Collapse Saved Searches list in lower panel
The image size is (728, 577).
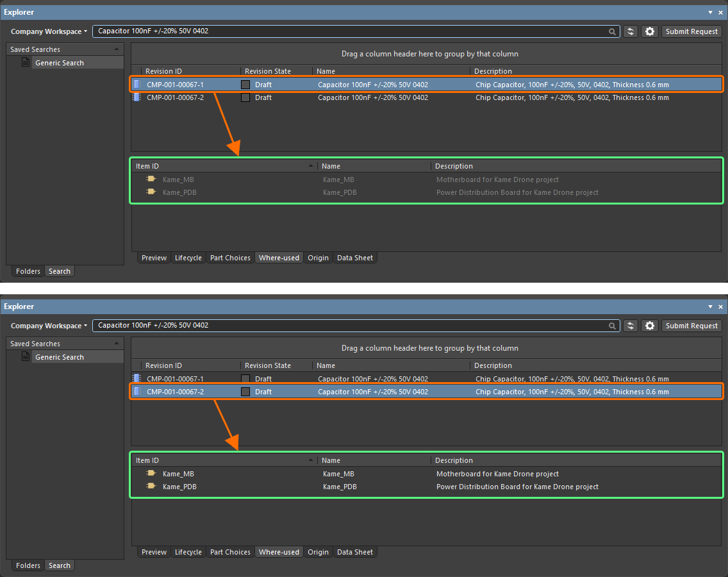116,344
